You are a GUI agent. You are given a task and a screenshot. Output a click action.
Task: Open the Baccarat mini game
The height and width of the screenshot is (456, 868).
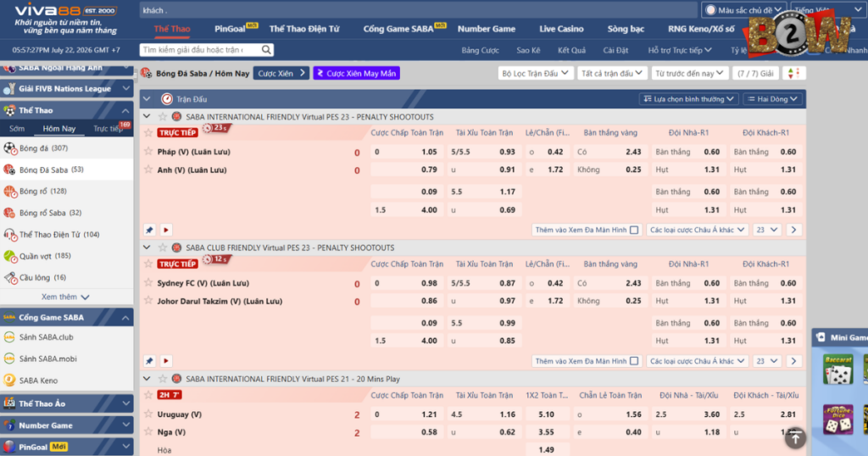click(x=838, y=369)
